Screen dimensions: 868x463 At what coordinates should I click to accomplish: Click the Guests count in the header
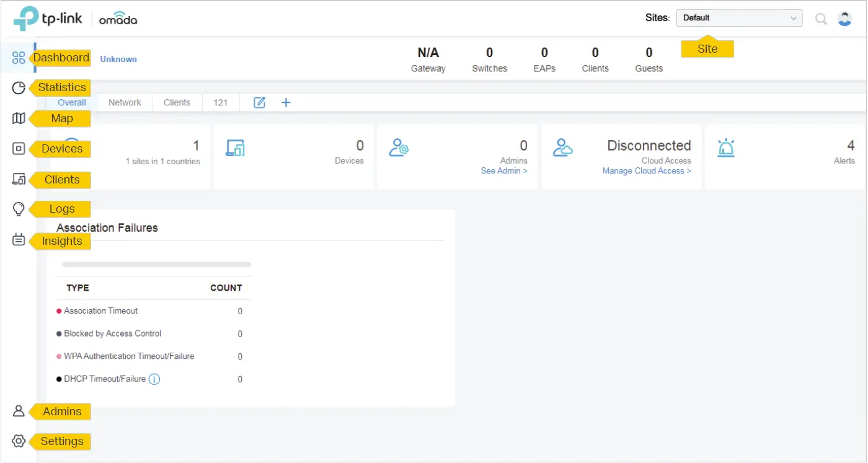649,60
